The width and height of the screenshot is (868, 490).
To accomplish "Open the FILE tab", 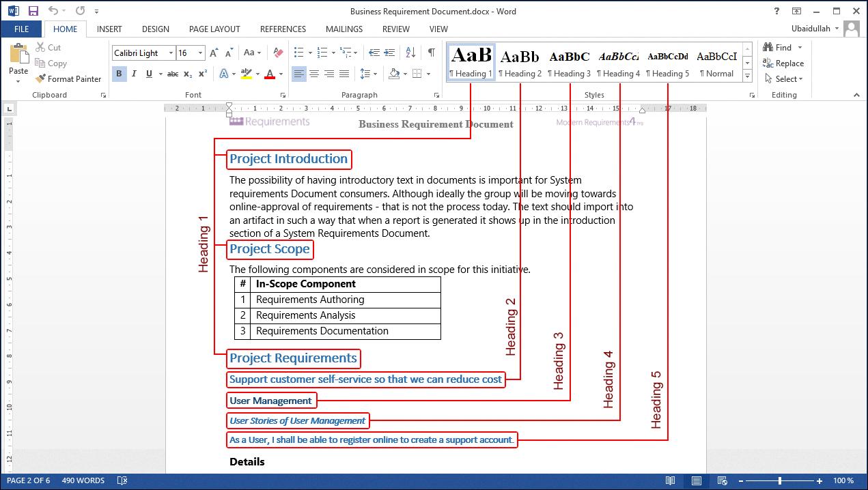I will (21, 29).
